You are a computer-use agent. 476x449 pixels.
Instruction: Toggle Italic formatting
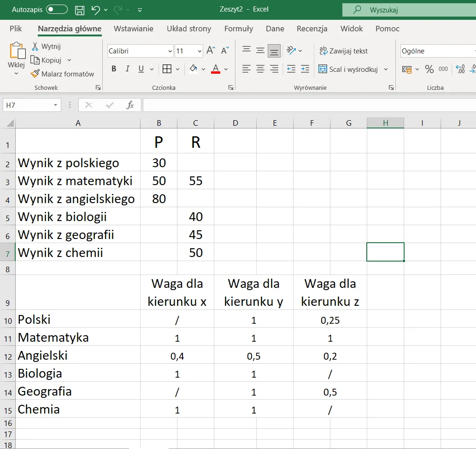click(x=127, y=69)
